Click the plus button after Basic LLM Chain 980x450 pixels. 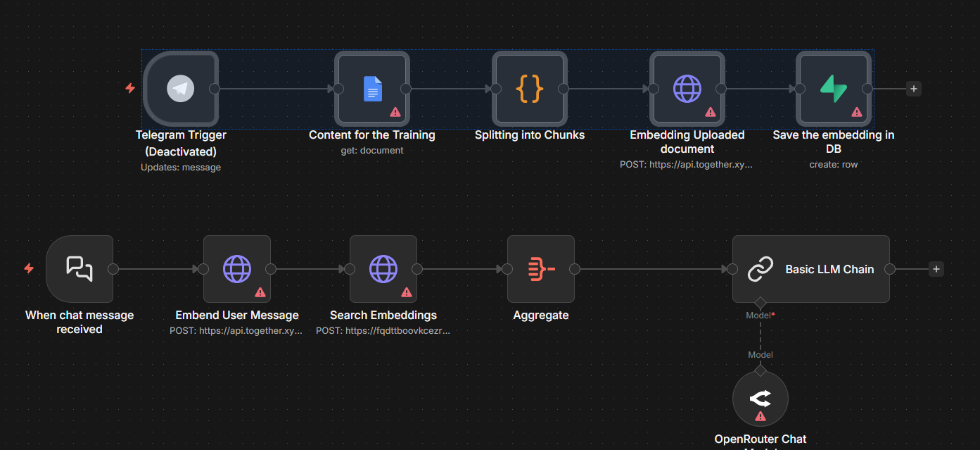pos(936,268)
